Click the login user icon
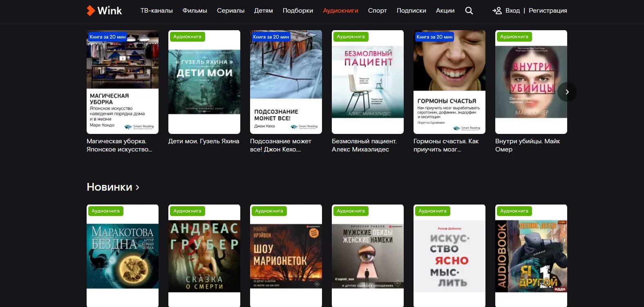644x307 pixels. 497,11
